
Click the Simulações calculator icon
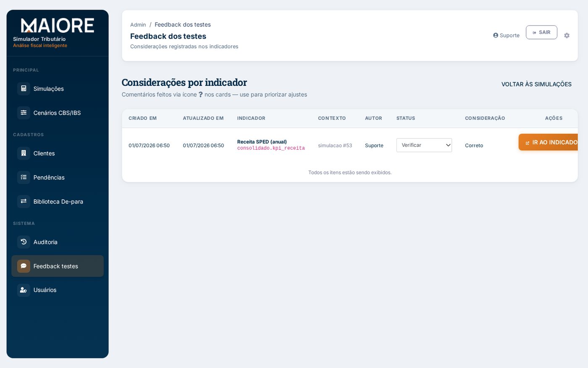point(24,89)
